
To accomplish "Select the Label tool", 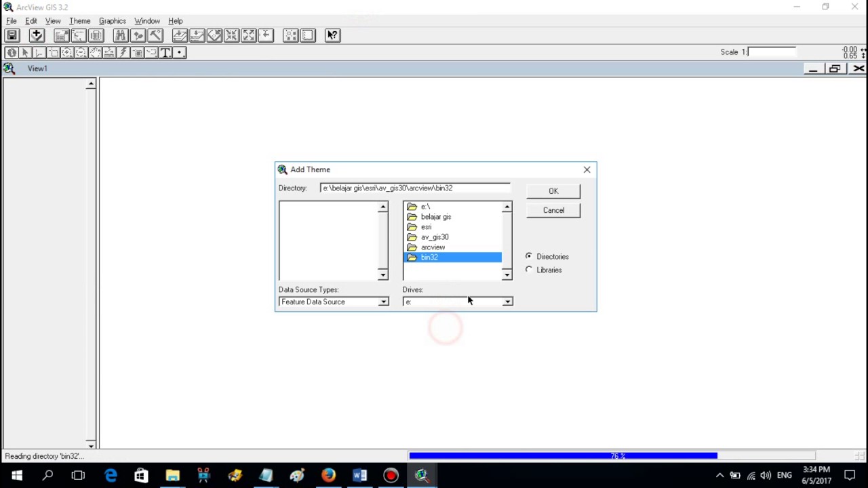I will (151, 52).
